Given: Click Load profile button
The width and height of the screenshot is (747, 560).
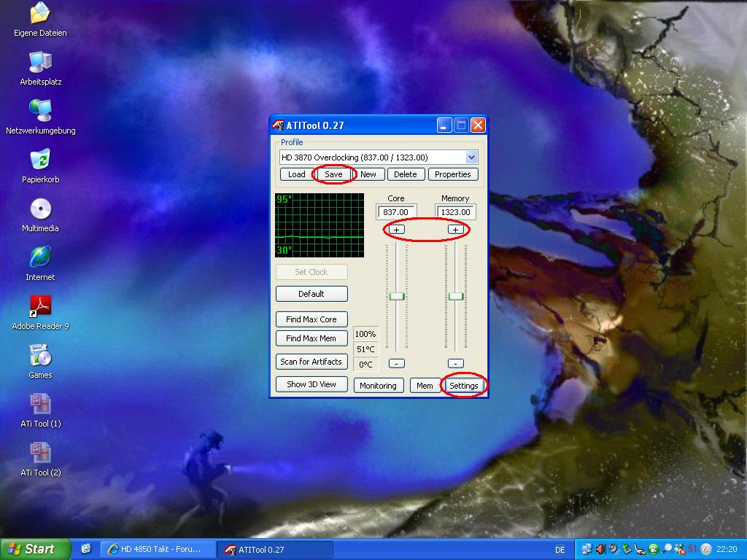Looking at the screenshot, I should coord(296,174).
